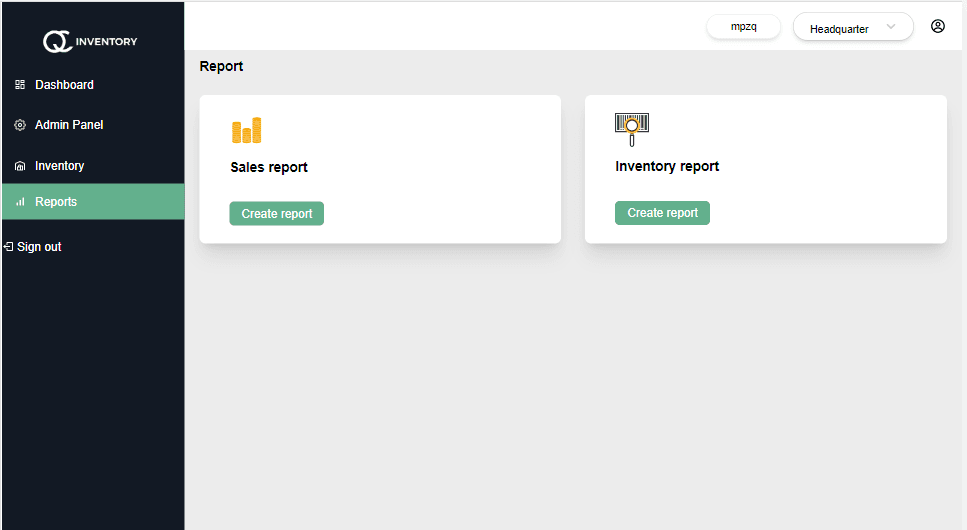Click the Dashboard grid icon
Screen dimensions: 967x530
coord(20,85)
